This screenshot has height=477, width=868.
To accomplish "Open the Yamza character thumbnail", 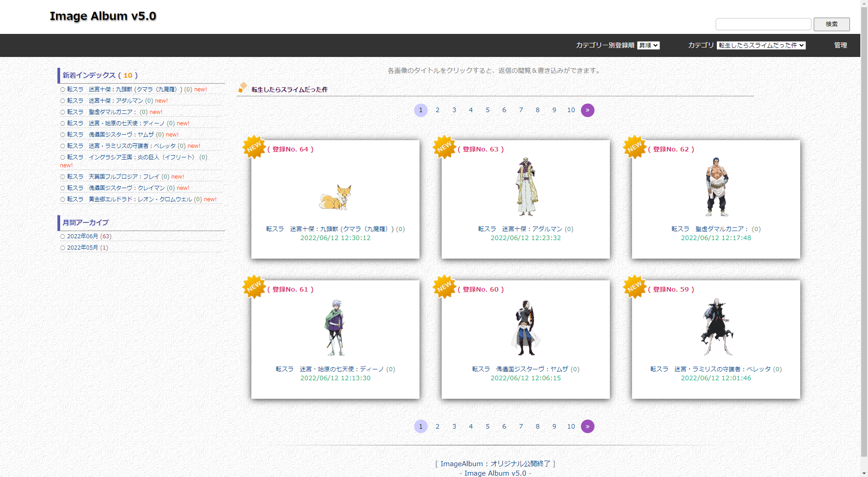I will [526, 327].
